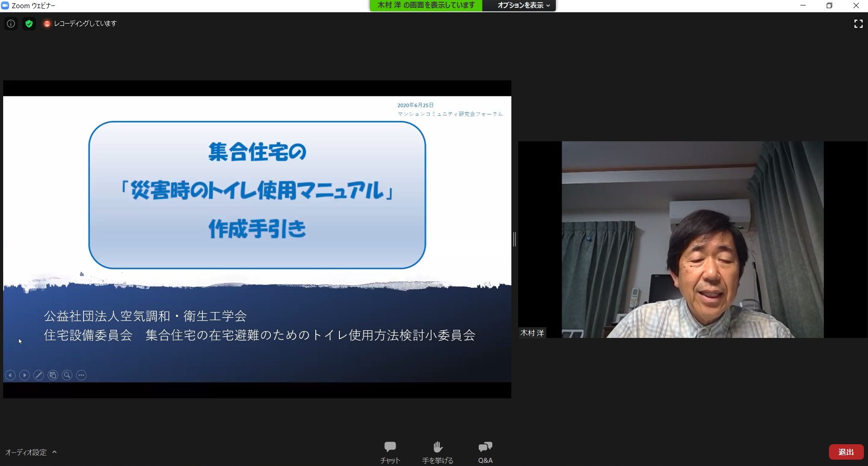Raise hand with 手を挙げる button

pos(438,452)
